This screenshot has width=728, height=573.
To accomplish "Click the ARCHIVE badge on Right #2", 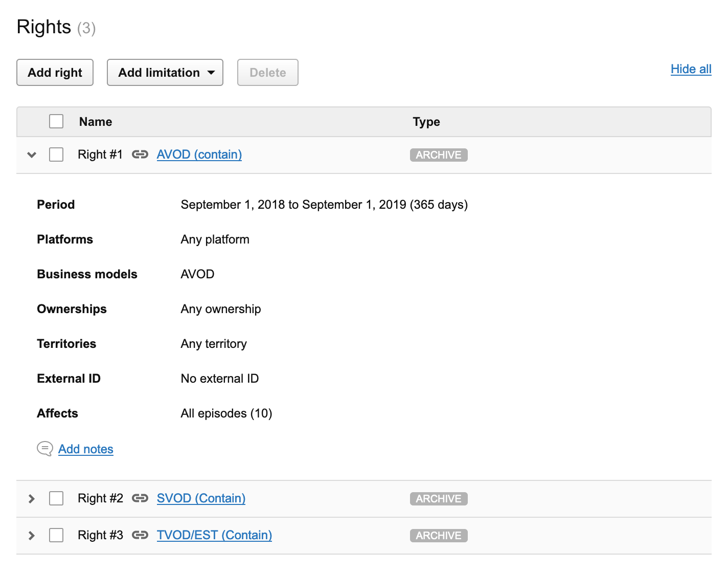I will (x=438, y=499).
